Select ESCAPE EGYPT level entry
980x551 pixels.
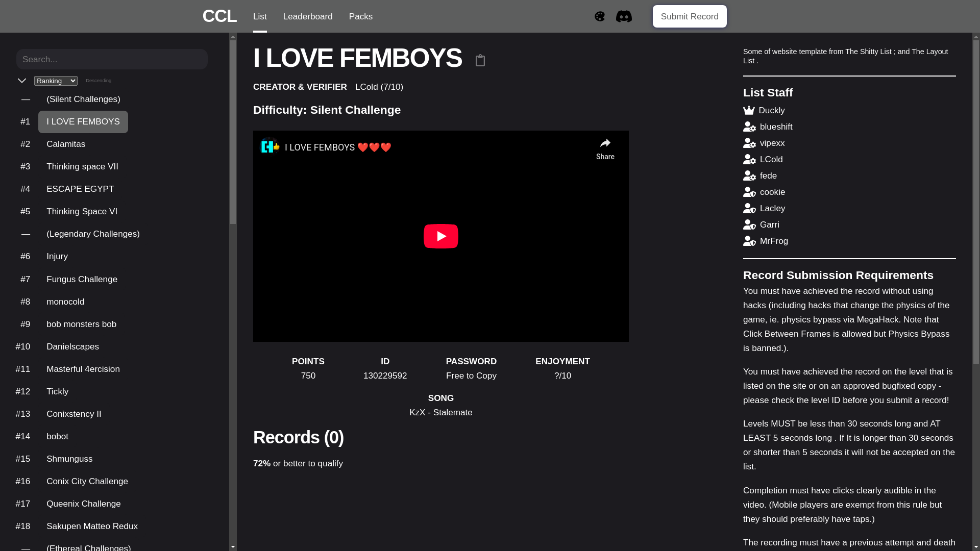point(80,189)
